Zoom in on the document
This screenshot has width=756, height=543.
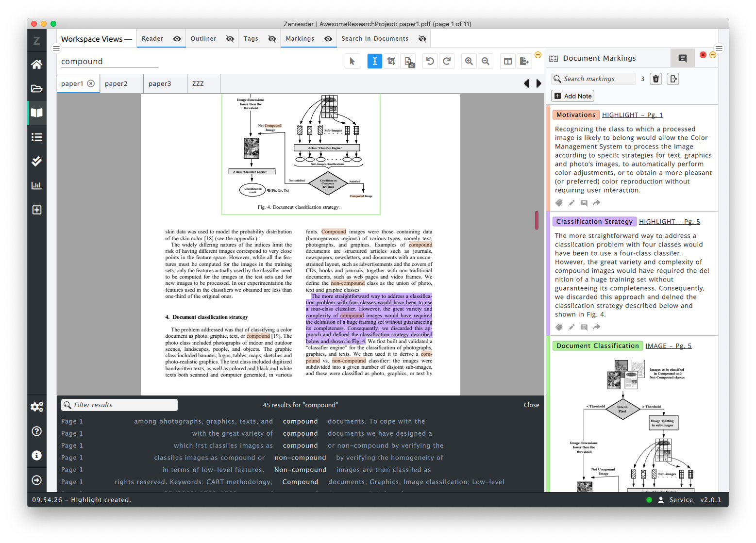point(469,61)
